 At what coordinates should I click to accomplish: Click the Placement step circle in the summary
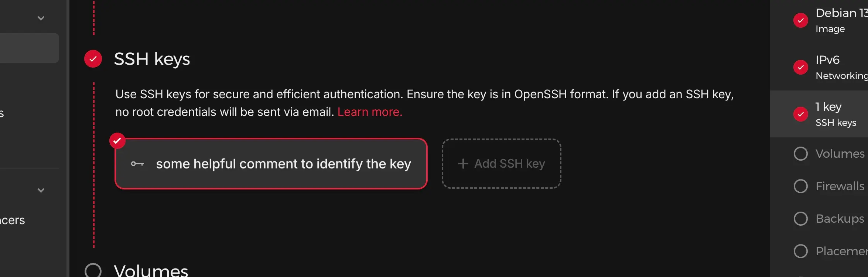(801, 251)
